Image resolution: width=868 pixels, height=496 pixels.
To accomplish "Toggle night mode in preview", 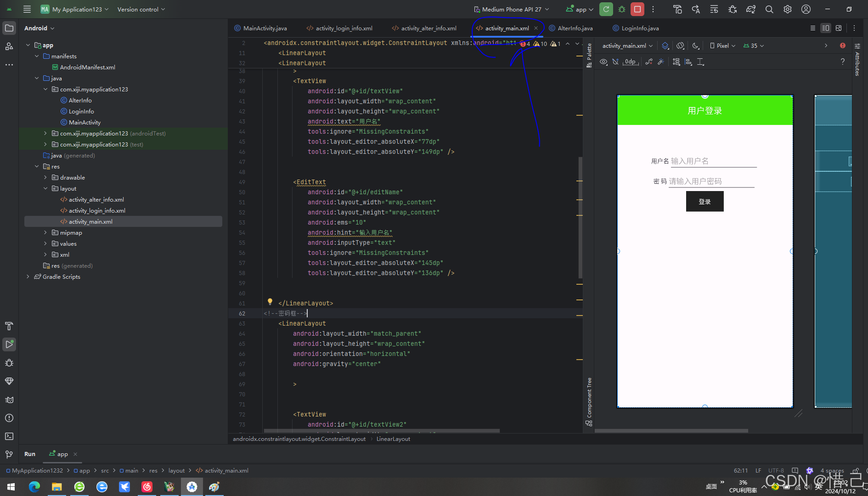I will (696, 45).
